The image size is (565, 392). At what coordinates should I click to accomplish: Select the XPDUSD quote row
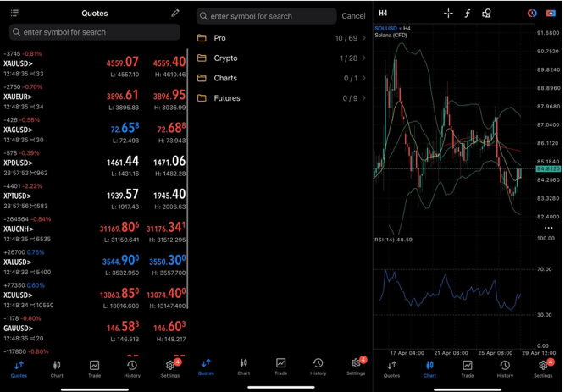[94, 163]
